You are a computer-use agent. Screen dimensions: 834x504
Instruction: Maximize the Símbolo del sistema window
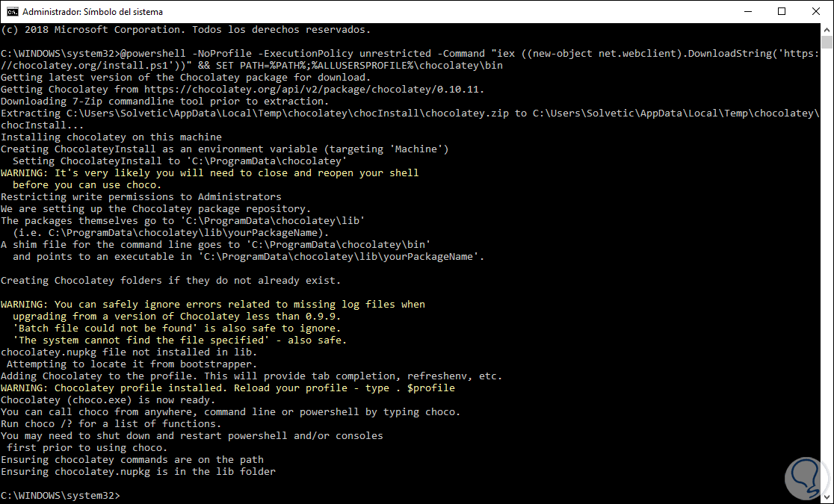[782, 11]
